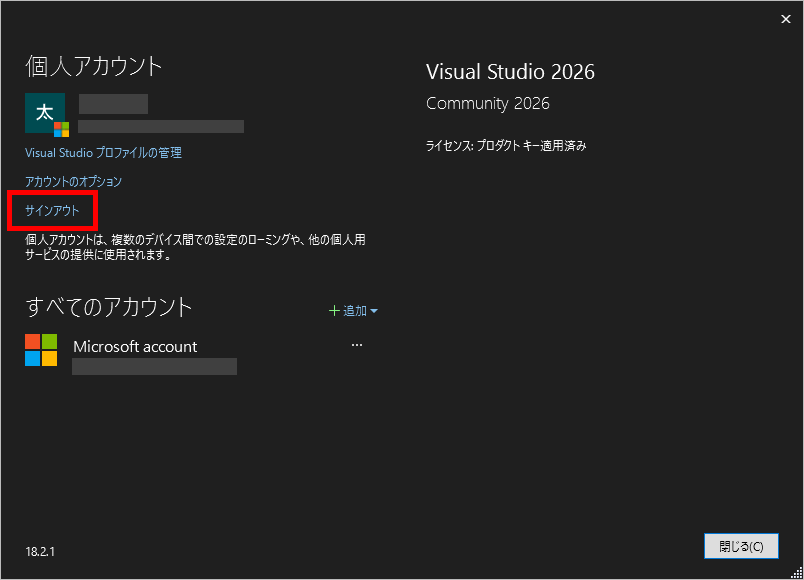Select the Microsoft account entry

pyautogui.click(x=135, y=346)
